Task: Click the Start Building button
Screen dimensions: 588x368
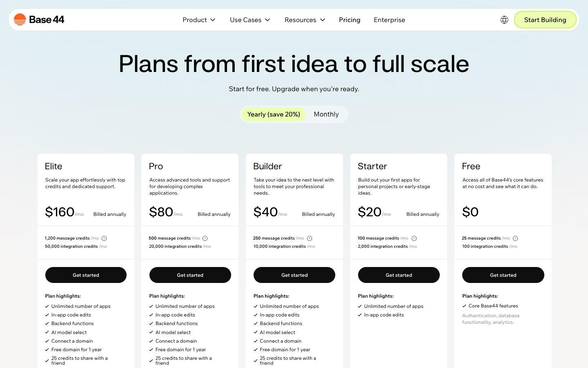Action: 545,19
